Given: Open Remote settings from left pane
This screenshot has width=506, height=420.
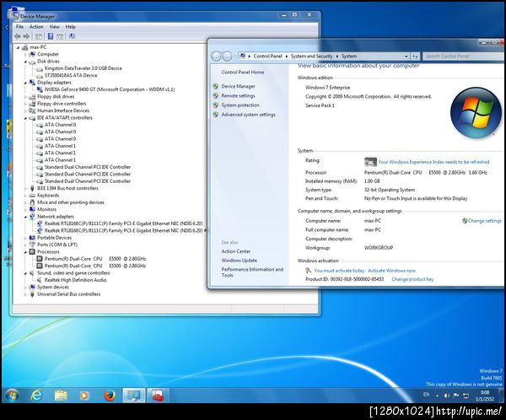Looking at the screenshot, I should coord(238,95).
